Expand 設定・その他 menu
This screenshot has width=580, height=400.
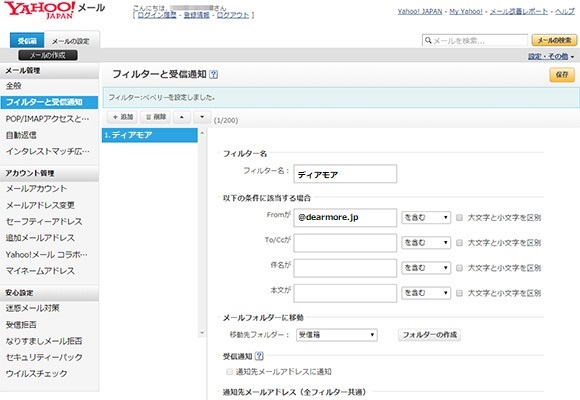click(551, 57)
